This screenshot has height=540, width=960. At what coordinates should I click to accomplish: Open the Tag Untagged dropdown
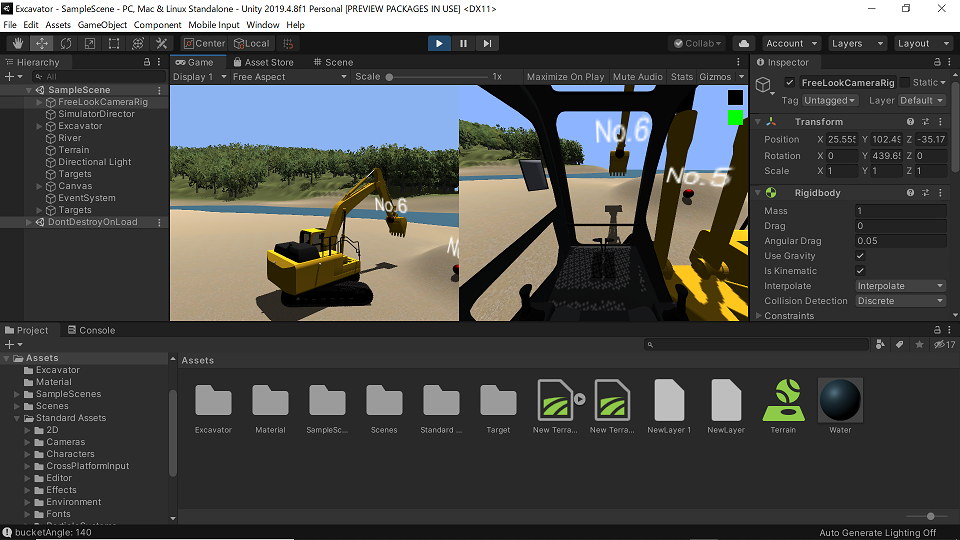point(830,100)
